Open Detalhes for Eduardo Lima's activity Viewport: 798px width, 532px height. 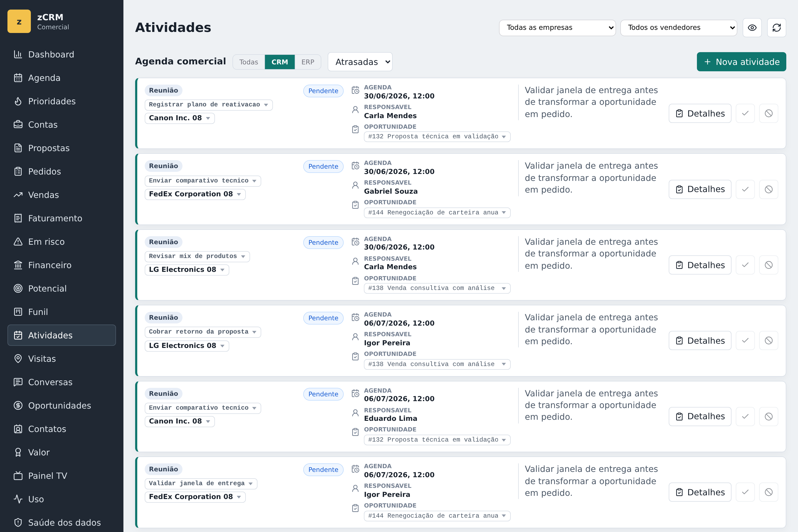tap(700, 417)
